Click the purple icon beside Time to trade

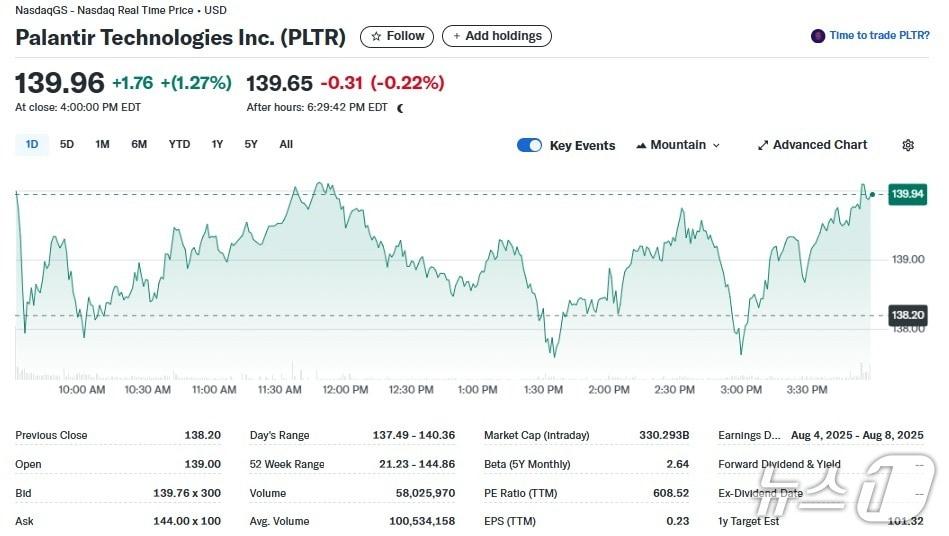pos(818,36)
